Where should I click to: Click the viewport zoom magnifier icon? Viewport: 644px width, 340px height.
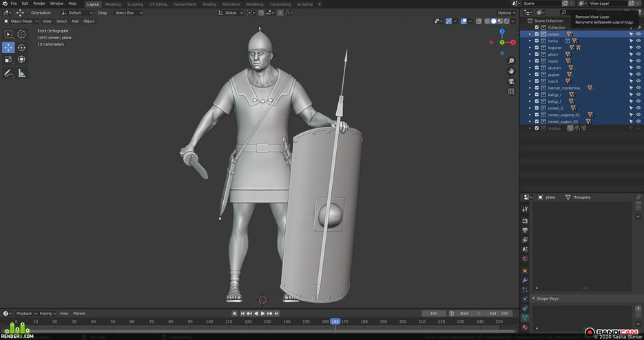click(x=511, y=61)
